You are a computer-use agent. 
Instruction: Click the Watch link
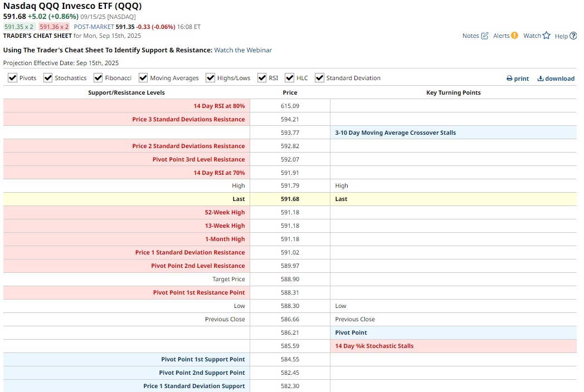[x=532, y=36]
